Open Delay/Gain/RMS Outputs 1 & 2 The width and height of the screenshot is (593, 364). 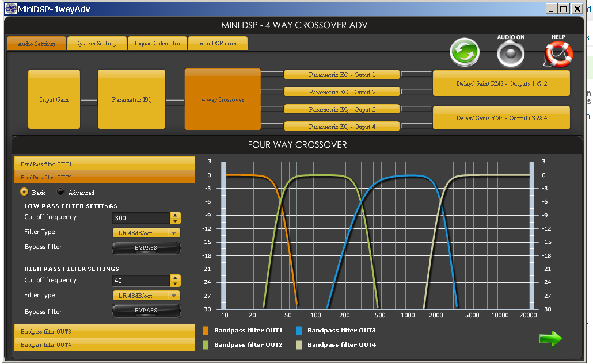click(x=501, y=83)
